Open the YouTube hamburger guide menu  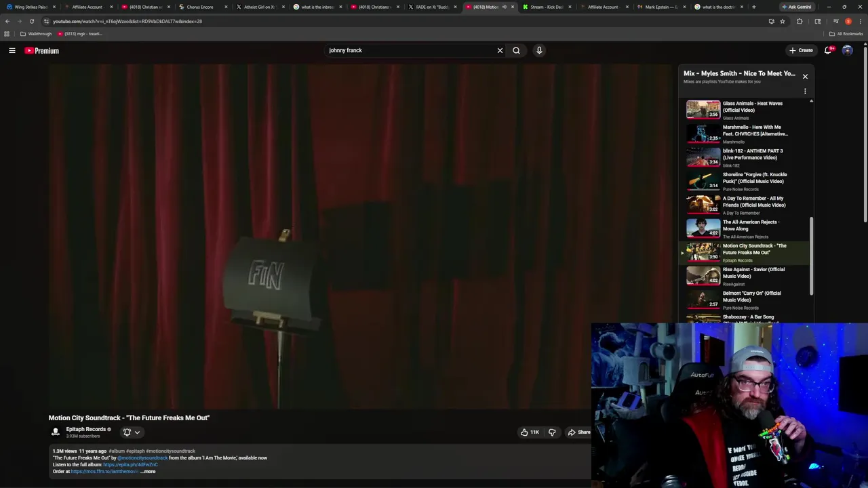click(12, 50)
